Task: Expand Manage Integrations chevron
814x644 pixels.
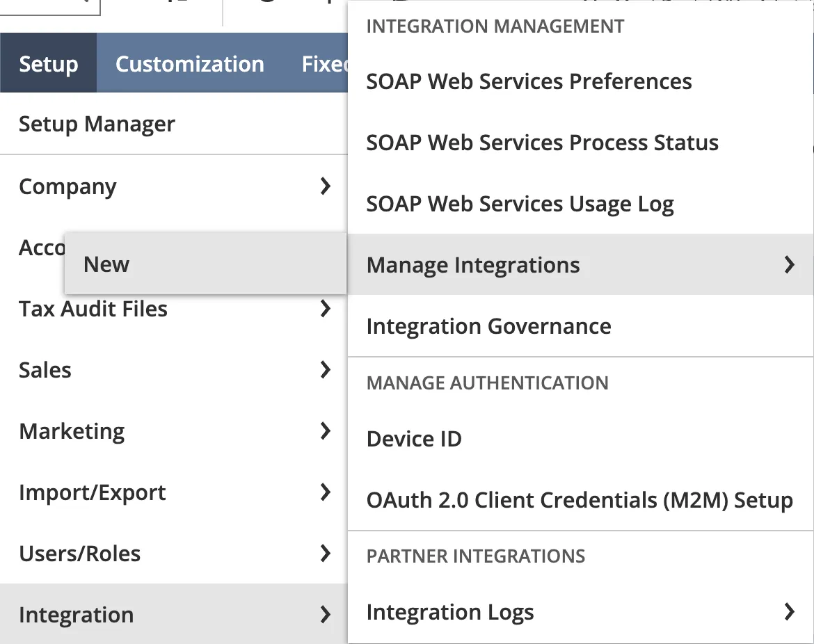Action: coord(789,265)
